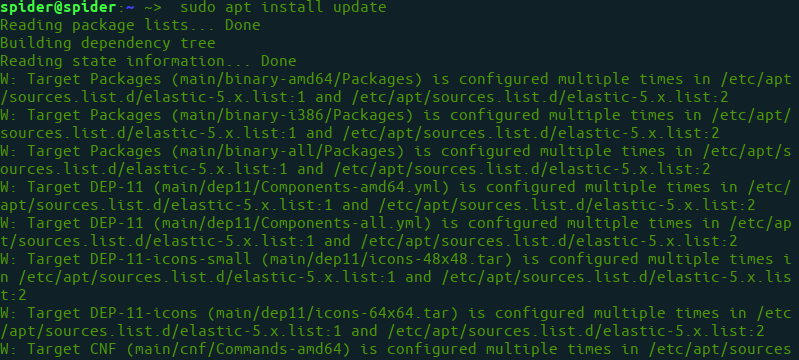Click the Reading package lists line
799x360 pixels.
[x=130, y=25]
